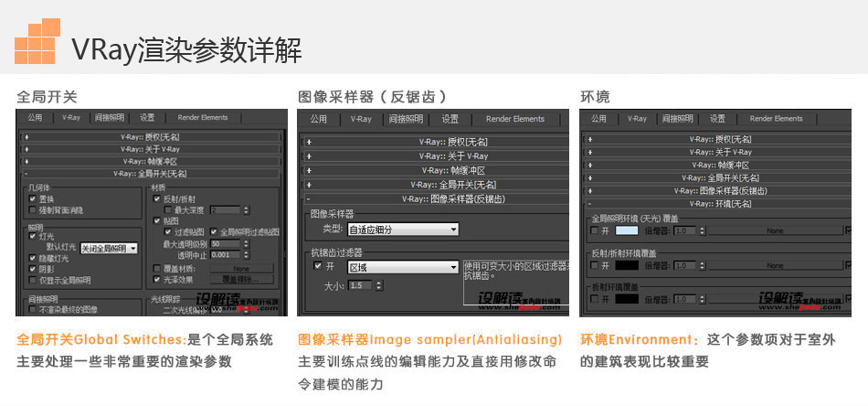Open Render Elements tab in the 图像采样器 panel
Screen dimensions: 868x406
coord(515,119)
